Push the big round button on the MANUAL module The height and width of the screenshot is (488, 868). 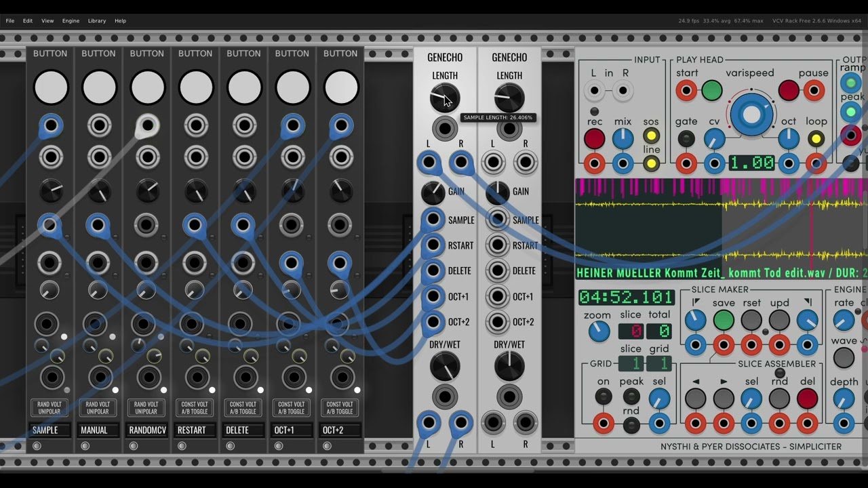click(x=99, y=88)
